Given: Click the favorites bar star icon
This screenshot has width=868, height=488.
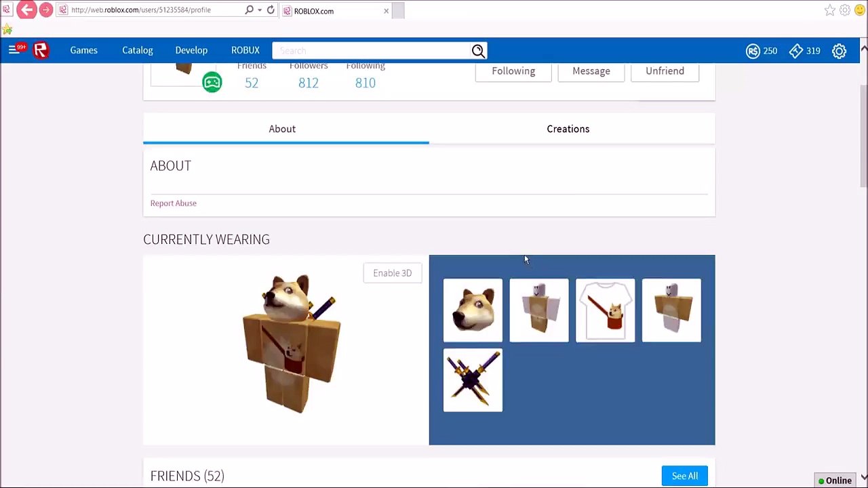Looking at the screenshot, I should pyautogui.click(x=7, y=29).
